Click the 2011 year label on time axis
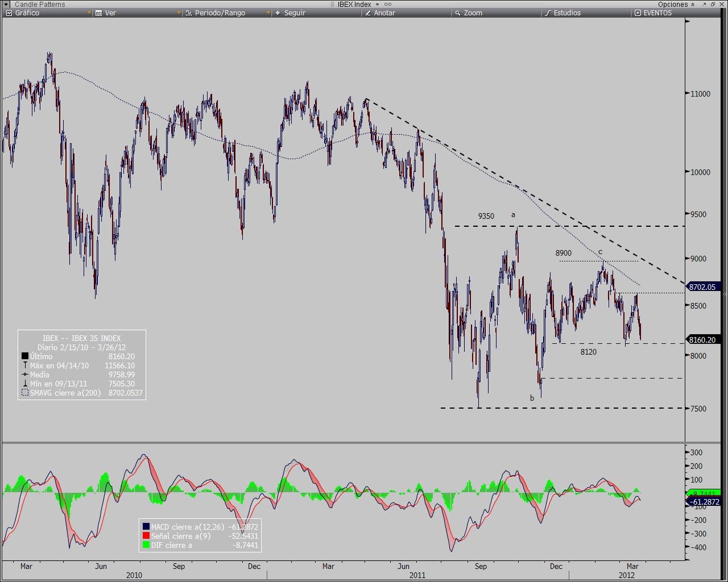 417,575
